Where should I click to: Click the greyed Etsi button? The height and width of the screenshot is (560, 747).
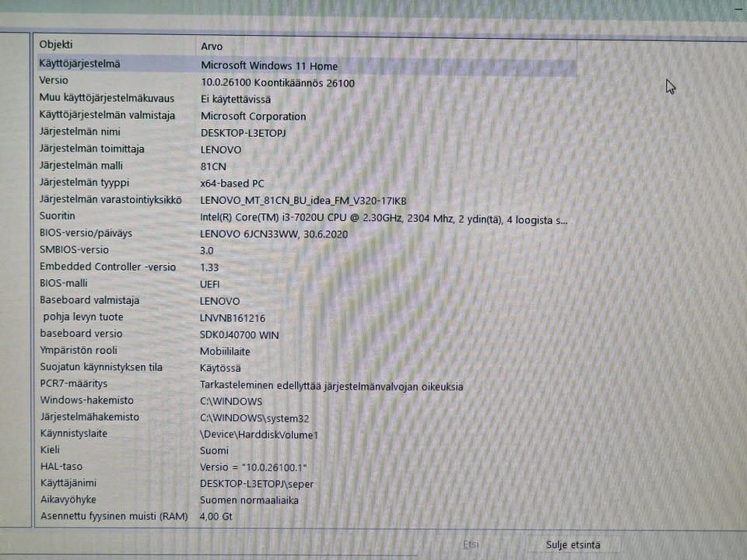(471, 544)
